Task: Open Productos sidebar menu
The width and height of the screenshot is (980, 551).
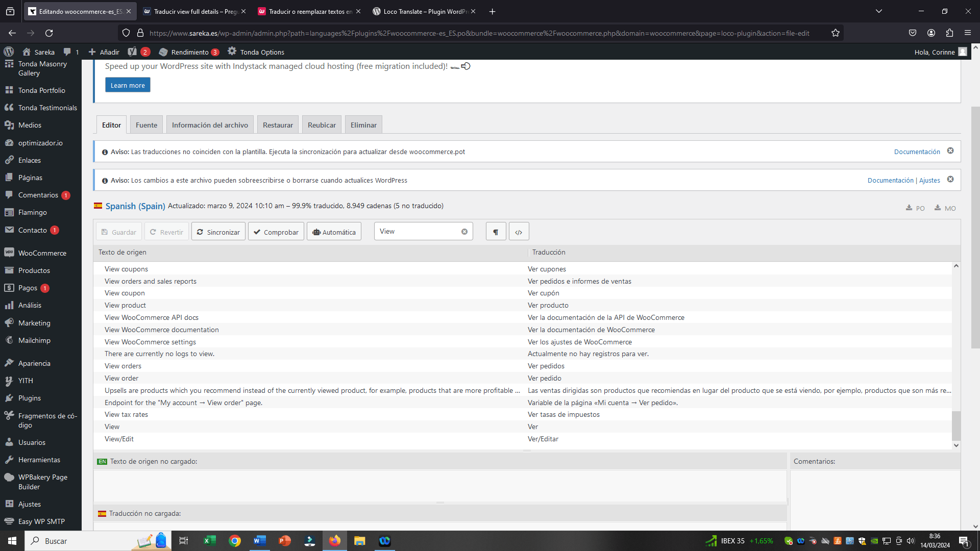Action: (41, 270)
